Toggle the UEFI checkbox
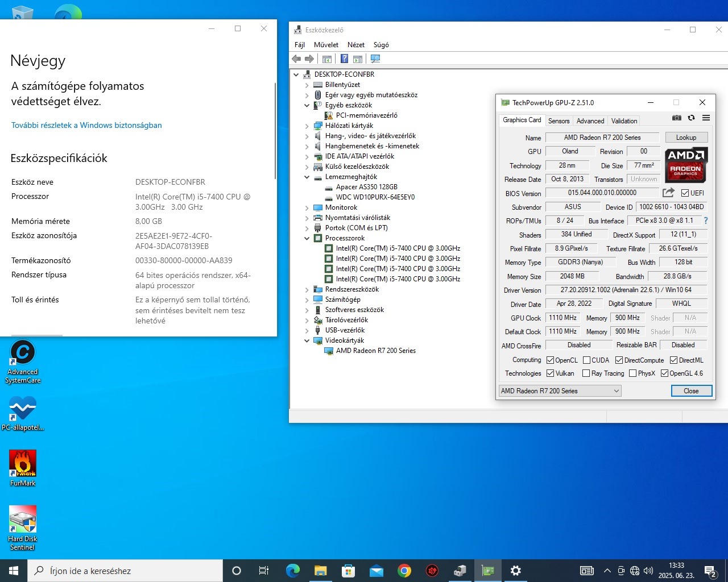Screen dimensions: 728x582 coord(685,193)
